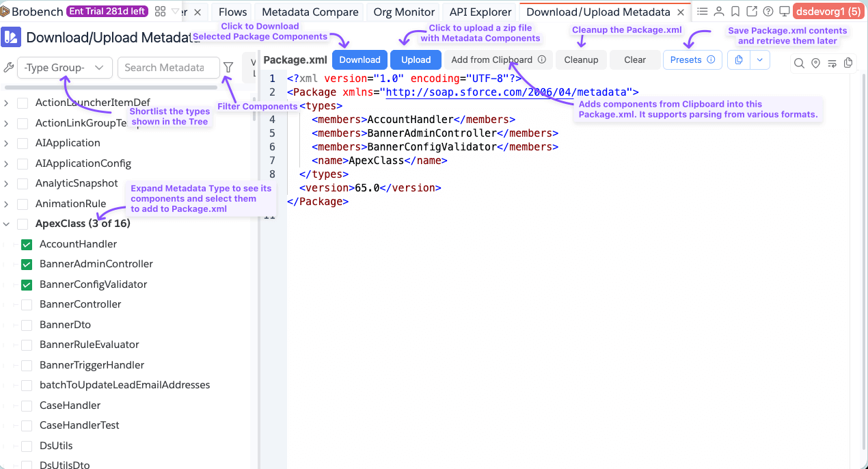
Task: Click the user profile icon
Action: (x=719, y=12)
